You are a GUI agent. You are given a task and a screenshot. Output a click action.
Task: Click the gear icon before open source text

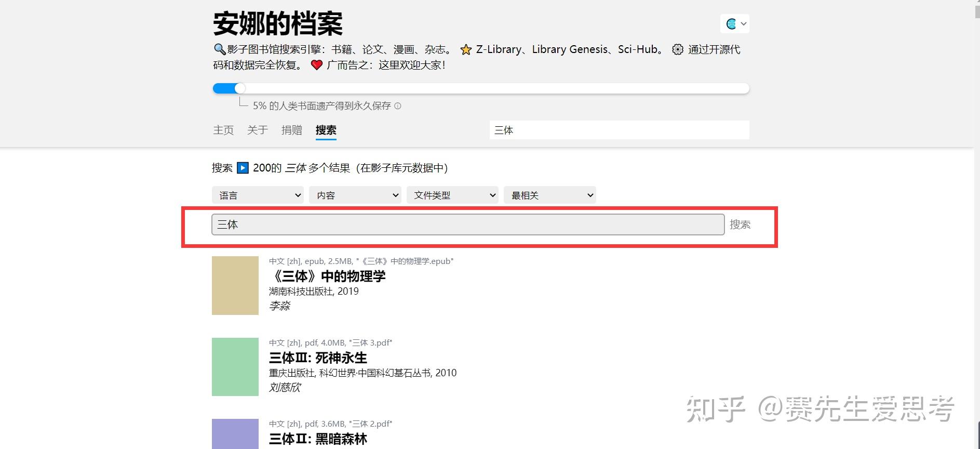click(x=677, y=50)
